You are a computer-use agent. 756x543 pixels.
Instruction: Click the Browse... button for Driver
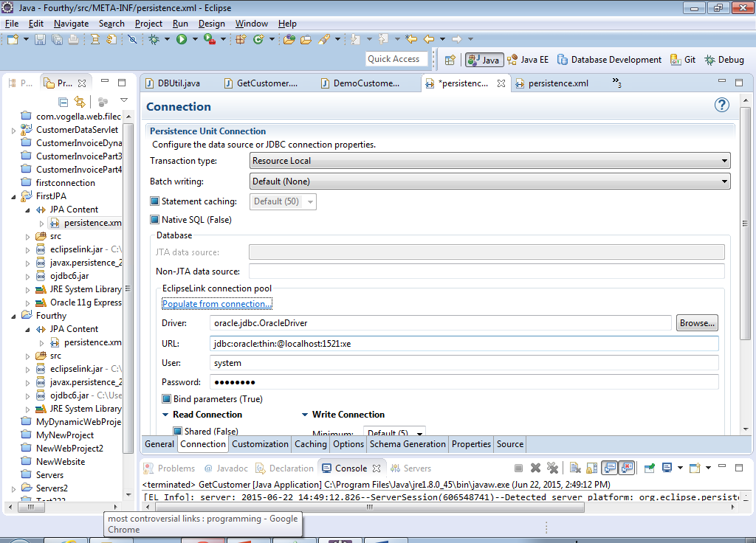coord(697,323)
